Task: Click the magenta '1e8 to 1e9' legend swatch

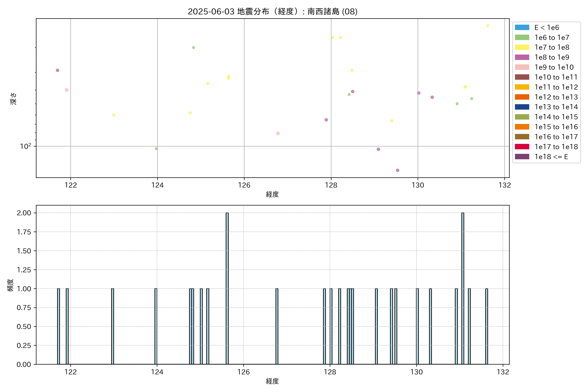Action: point(522,57)
